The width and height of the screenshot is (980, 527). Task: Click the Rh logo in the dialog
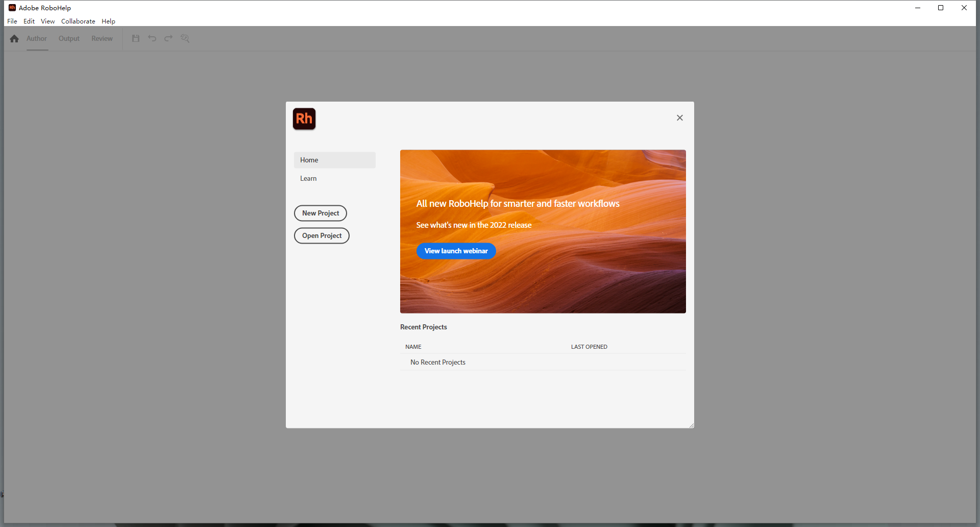click(x=304, y=118)
